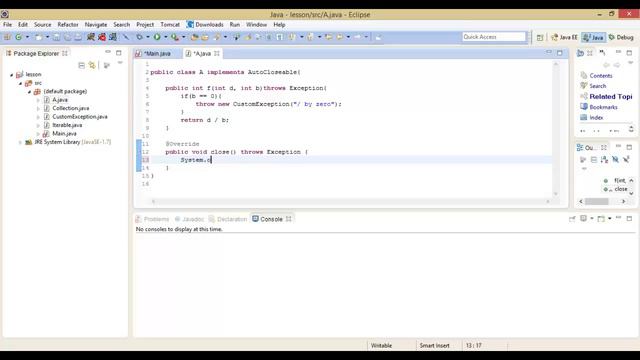Open the Navigate menu
640x360 pixels.
[96, 24]
